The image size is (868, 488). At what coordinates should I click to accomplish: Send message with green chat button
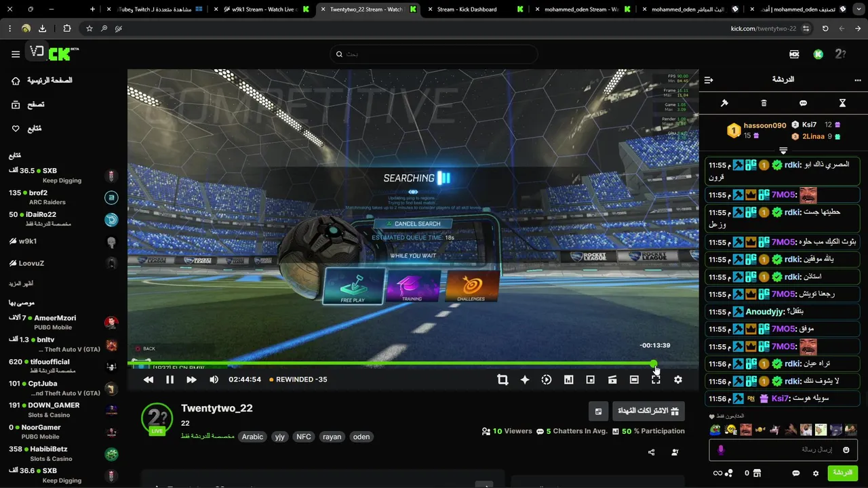[x=842, y=472]
